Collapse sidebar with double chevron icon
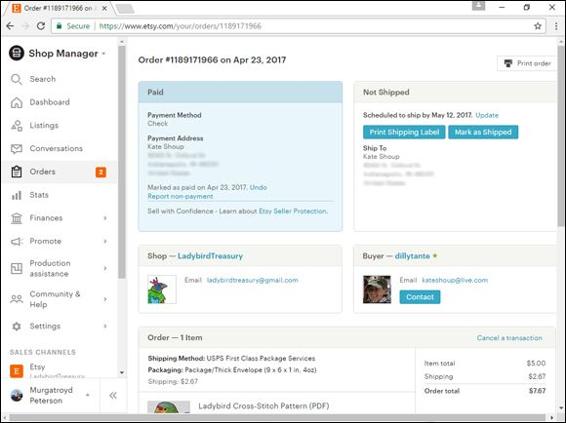566x423 pixels. (113, 396)
